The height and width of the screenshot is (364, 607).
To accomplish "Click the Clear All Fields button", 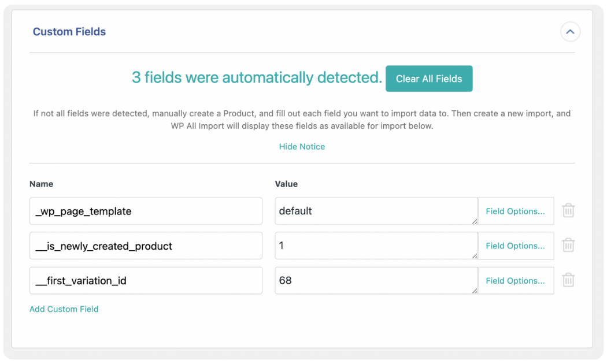I will (x=429, y=78).
